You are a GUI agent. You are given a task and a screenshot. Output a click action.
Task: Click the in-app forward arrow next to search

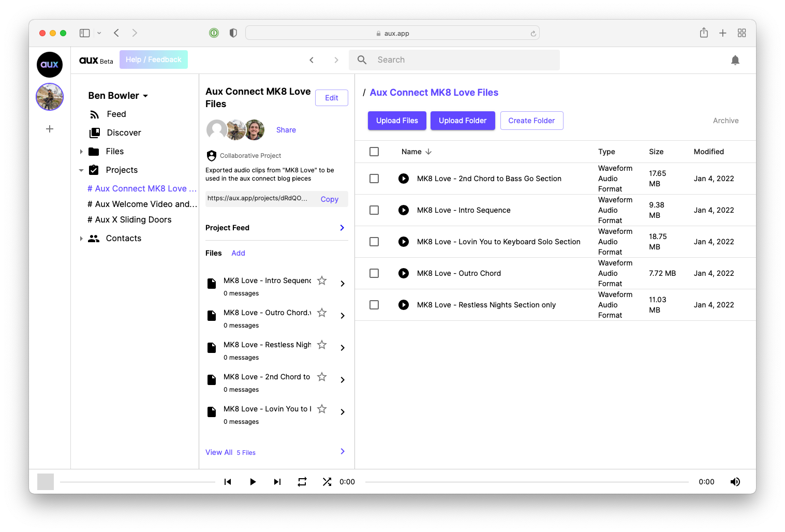coord(336,60)
